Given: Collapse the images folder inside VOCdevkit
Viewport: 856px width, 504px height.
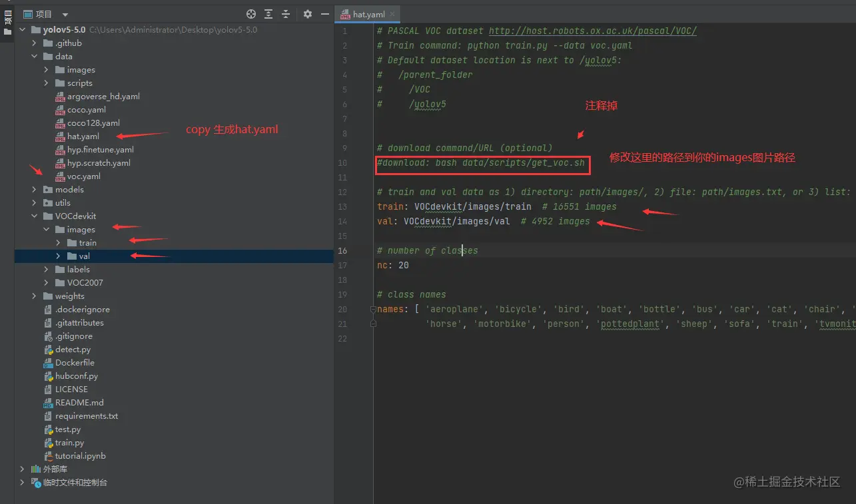Looking at the screenshot, I should click(x=47, y=230).
